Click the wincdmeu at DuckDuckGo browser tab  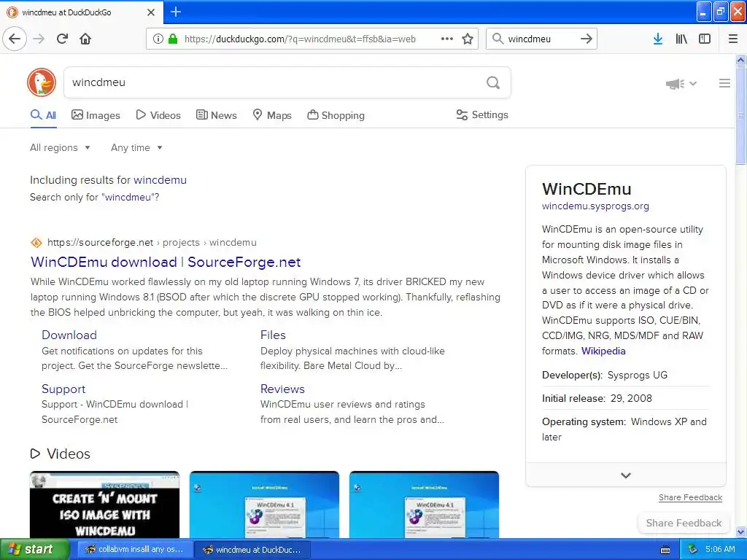[81, 12]
